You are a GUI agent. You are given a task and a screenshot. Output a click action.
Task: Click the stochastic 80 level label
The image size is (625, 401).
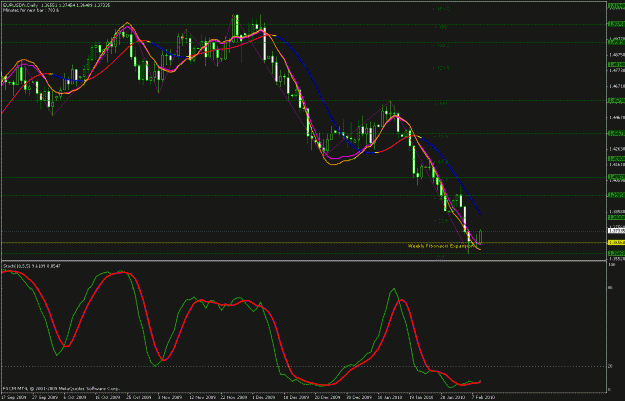click(610, 287)
